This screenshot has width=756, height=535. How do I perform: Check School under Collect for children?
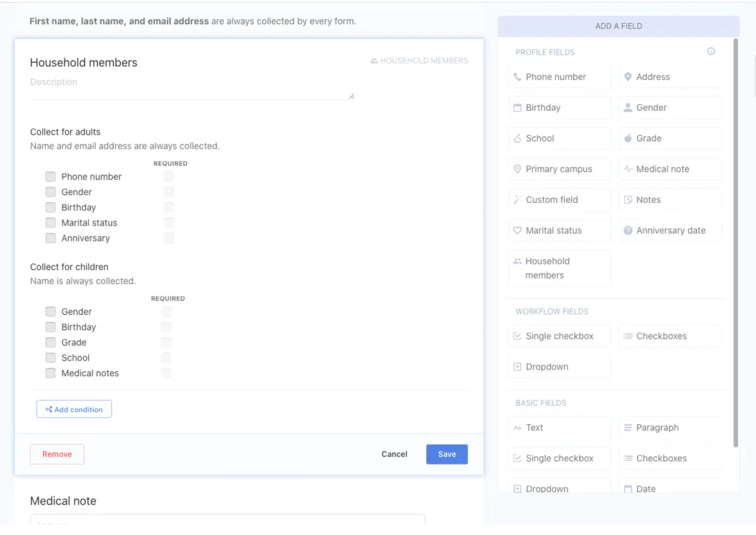click(50, 358)
